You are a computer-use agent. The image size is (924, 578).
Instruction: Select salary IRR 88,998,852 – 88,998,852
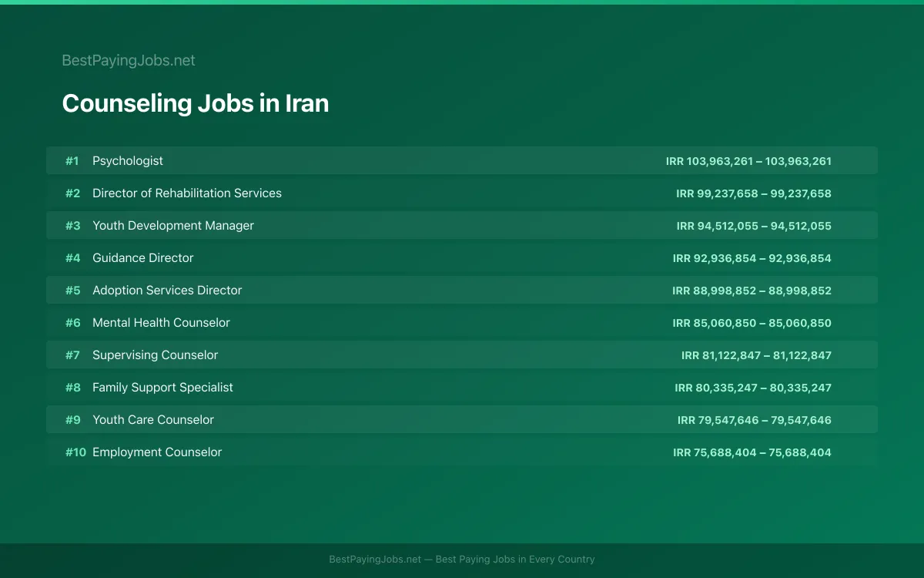[752, 291]
